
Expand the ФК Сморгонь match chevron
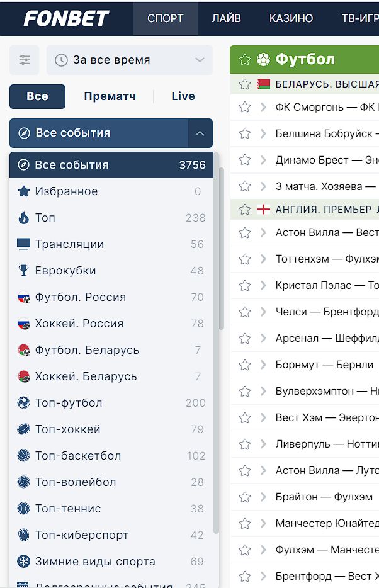pyautogui.click(x=263, y=107)
